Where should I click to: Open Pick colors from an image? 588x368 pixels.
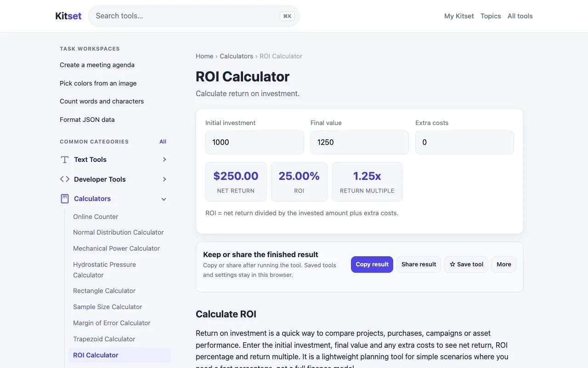coord(98,83)
